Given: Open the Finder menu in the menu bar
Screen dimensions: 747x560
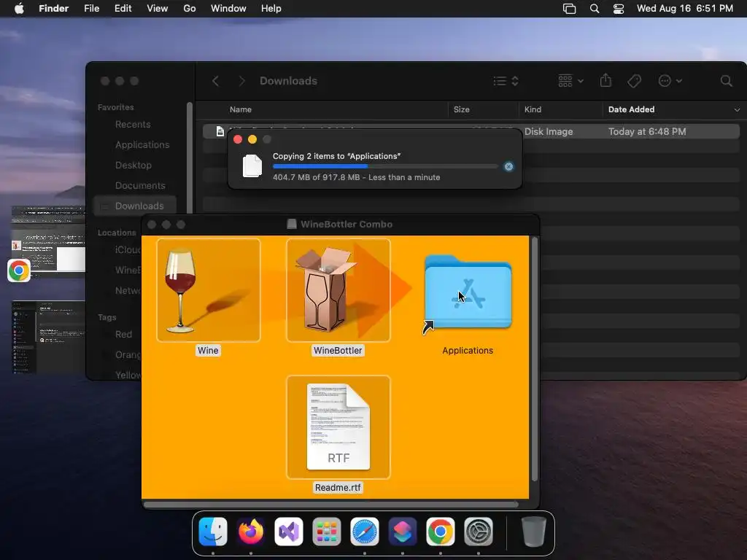Looking at the screenshot, I should pyautogui.click(x=53, y=9).
